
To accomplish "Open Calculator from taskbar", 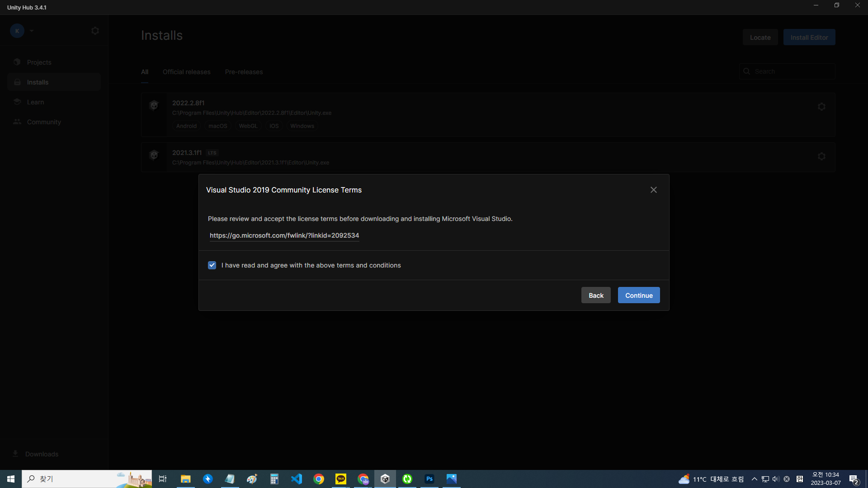I will pyautogui.click(x=274, y=479).
